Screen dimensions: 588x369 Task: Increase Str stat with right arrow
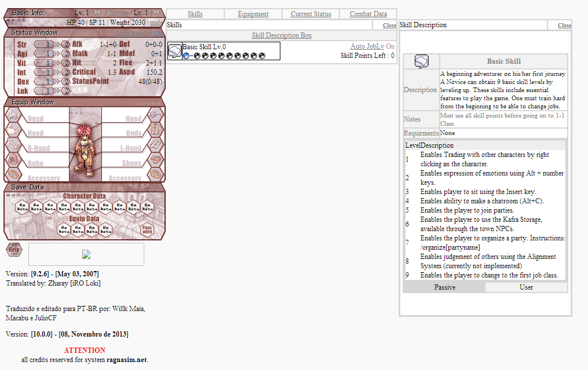pos(57,44)
